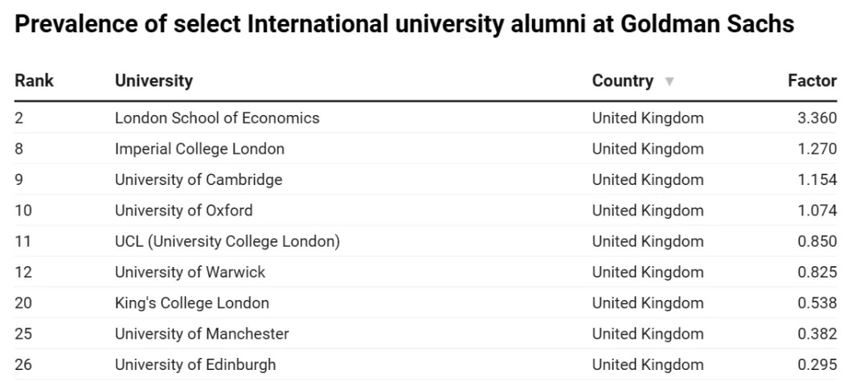Click Imperial College London university name
The height and width of the screenshot is (382, 868).
tap(199, 149)
